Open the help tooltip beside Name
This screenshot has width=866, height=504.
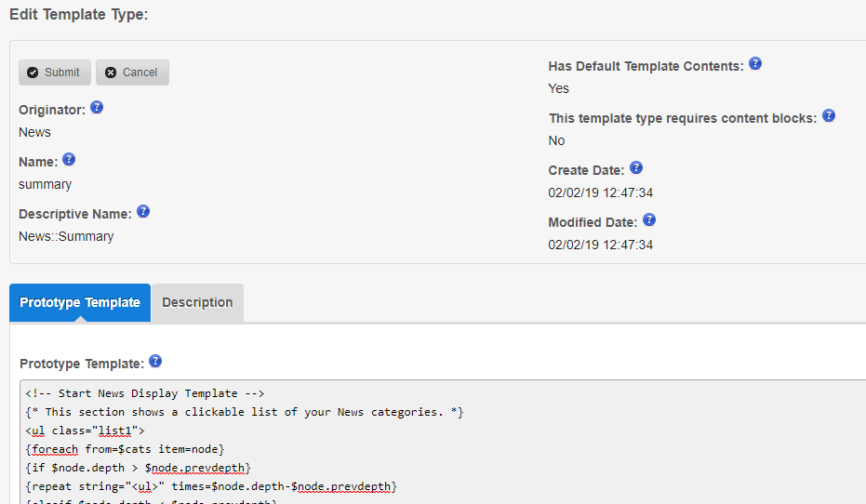[69, 160]
